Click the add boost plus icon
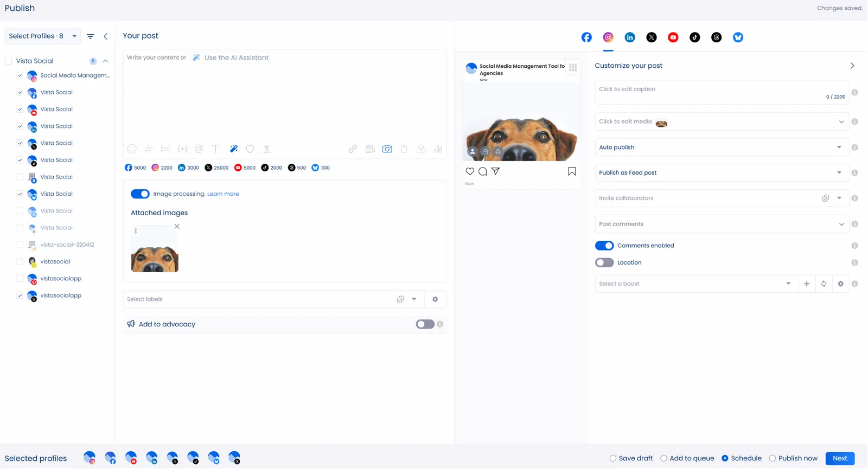This screenshot has width=868, height=469. pos(807,284)
